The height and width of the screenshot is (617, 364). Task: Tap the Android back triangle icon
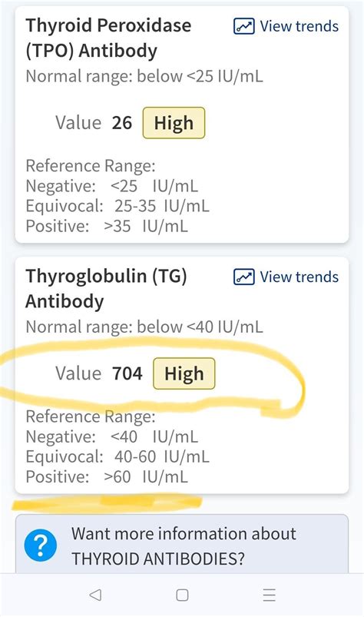(x=95, y=595)
